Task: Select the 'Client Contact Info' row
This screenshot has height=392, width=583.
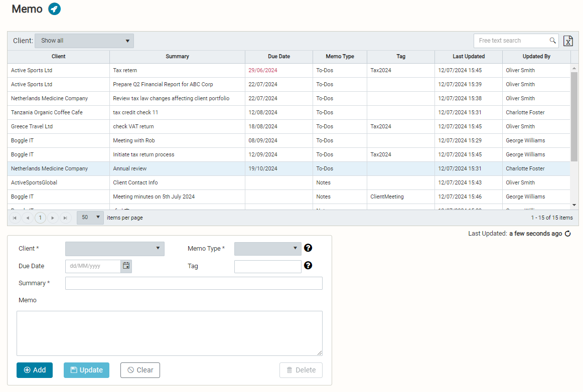Action: (x=288, y=183)
